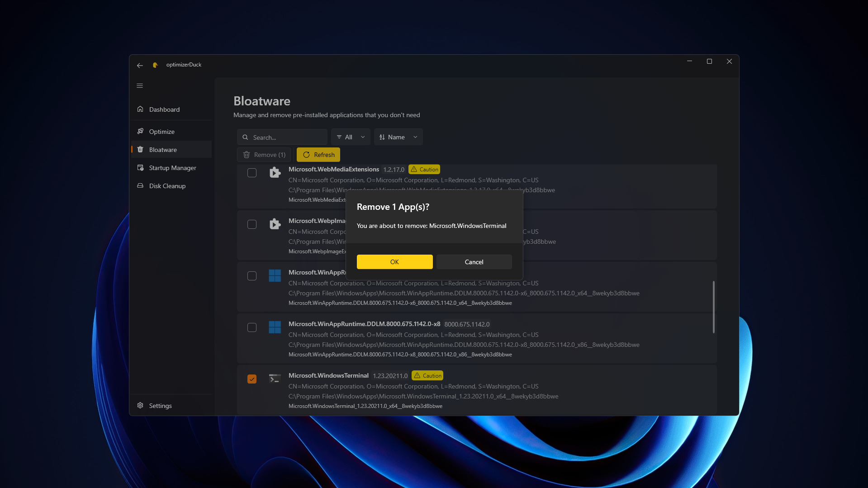
Task: Click the WebMediaExtensions app icon
Action: pyautogui.click(x=275, y=172)
